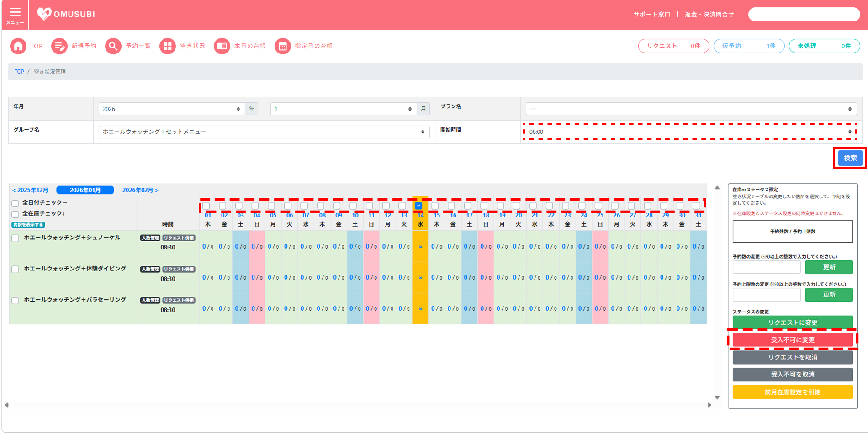Click the 0/0 cell for パラセーリング on 31

click(698, 309)
